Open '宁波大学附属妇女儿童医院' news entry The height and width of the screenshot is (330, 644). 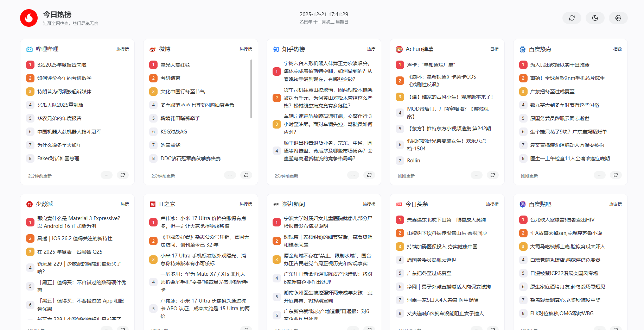[x=328, y=222]
